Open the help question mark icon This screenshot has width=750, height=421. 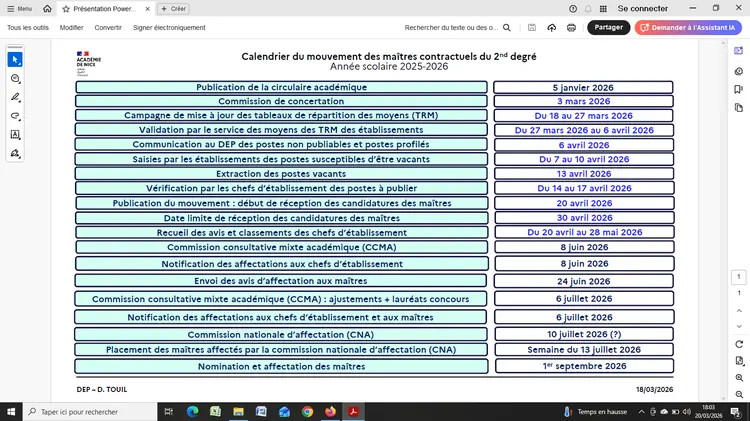point(573,9)
